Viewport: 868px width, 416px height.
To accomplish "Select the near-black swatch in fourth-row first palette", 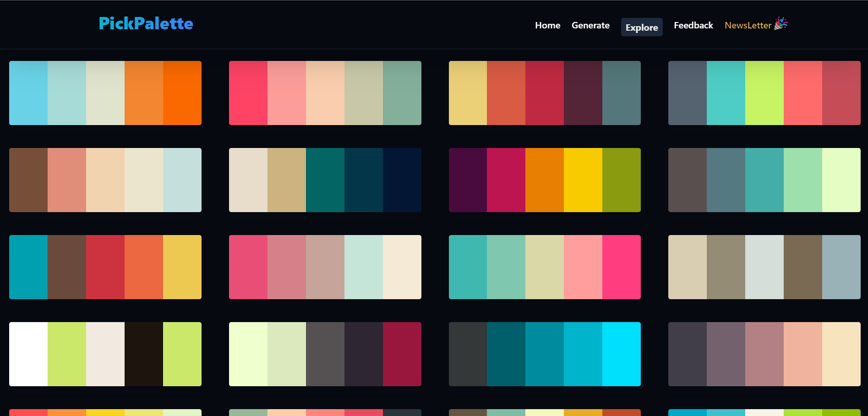I will coord(144,354).
